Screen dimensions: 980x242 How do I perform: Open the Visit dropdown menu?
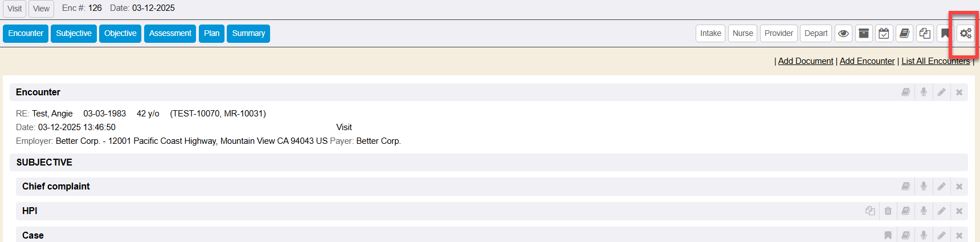pos(15,9)
